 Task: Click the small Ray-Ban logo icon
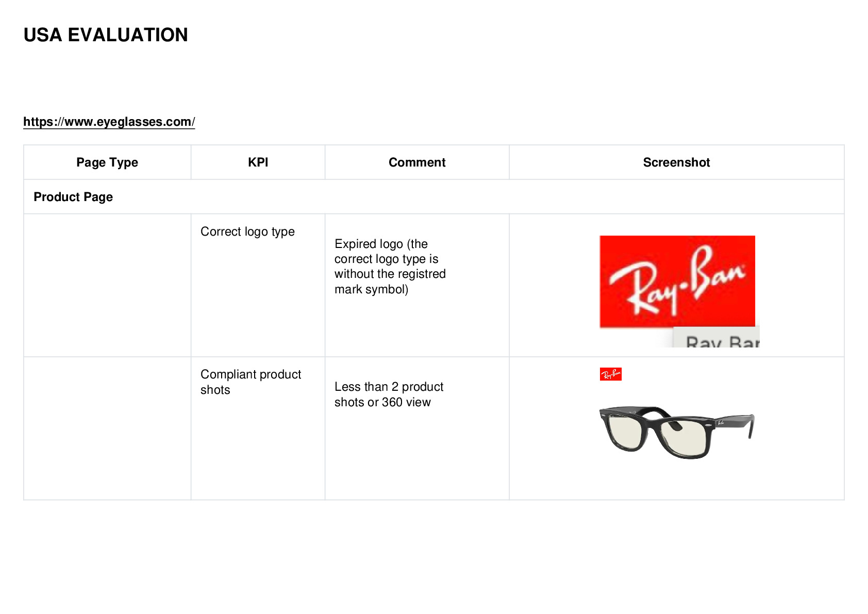(611, 374)
